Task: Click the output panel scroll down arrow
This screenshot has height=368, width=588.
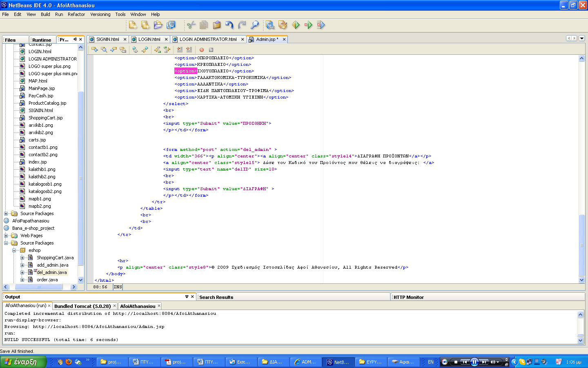Action: pos(581,340)
